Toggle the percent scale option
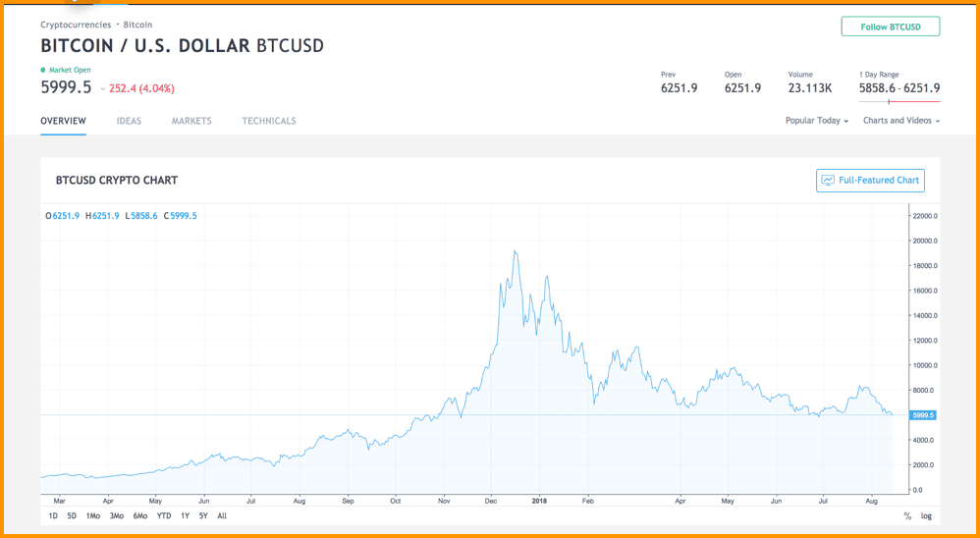Viewport: 980px width, 538px height. coord(907,516)
